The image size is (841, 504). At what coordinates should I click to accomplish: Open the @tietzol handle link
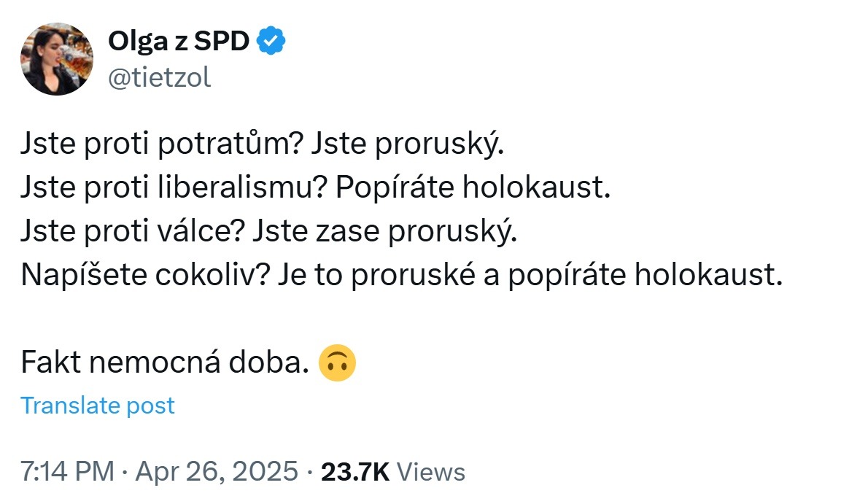click(x=159, y=77)
